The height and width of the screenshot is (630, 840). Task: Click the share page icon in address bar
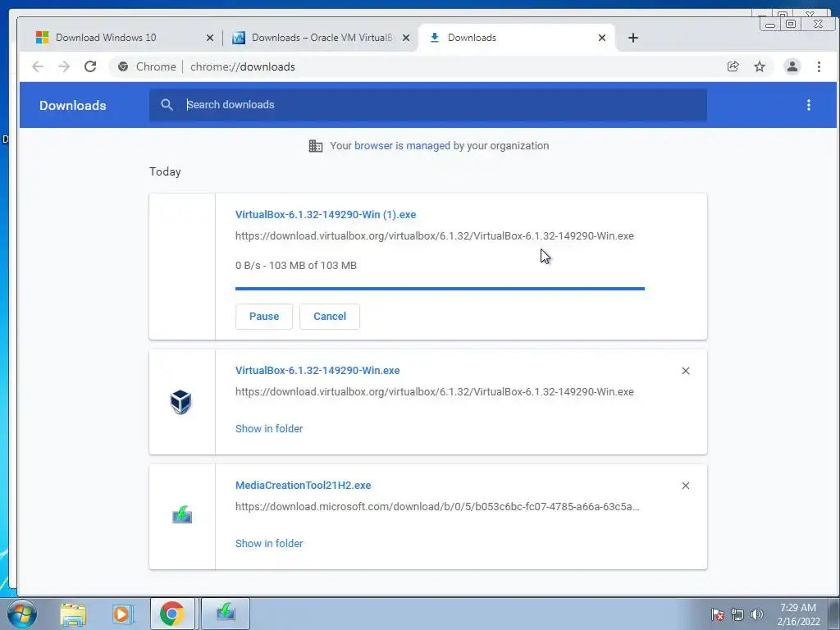(733, 66)
